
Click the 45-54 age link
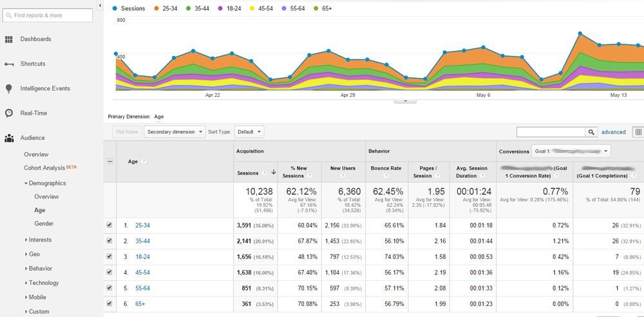tap(142, 272)
